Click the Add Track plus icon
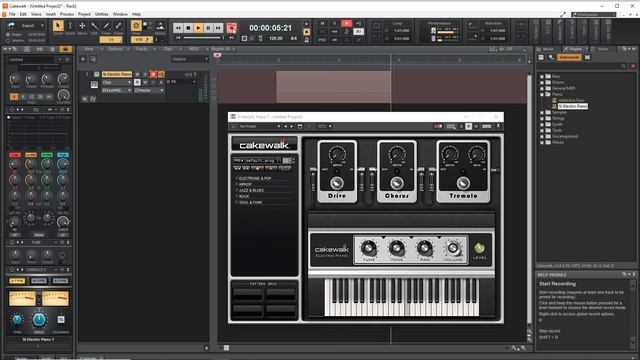640x360 pixels. click(x=83, y=59)
